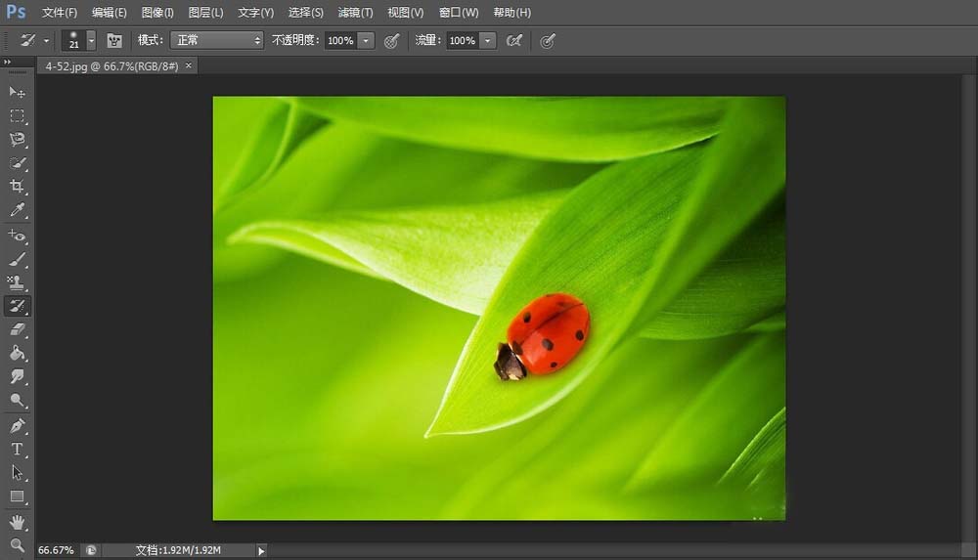Select the Quick Selection tool
Screen dimensions: 978x560
click(17, 163)
